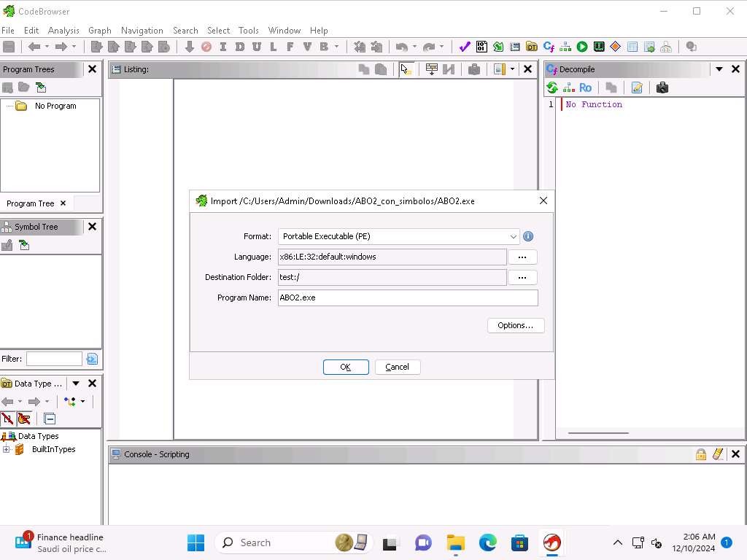This screenshot has height=560, width=747.
Task: Open the Data Type Manager panel menu arrow
Action: pos(75,384)
